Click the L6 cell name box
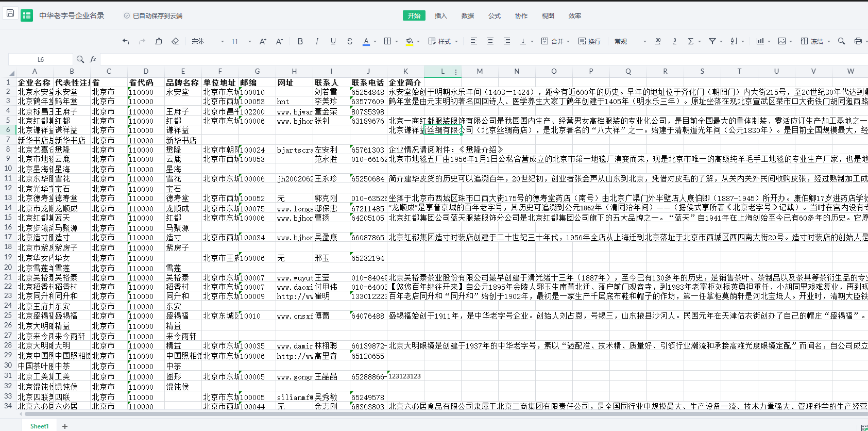The width and height of the screenshot is (868, 431). pos(41,59)
